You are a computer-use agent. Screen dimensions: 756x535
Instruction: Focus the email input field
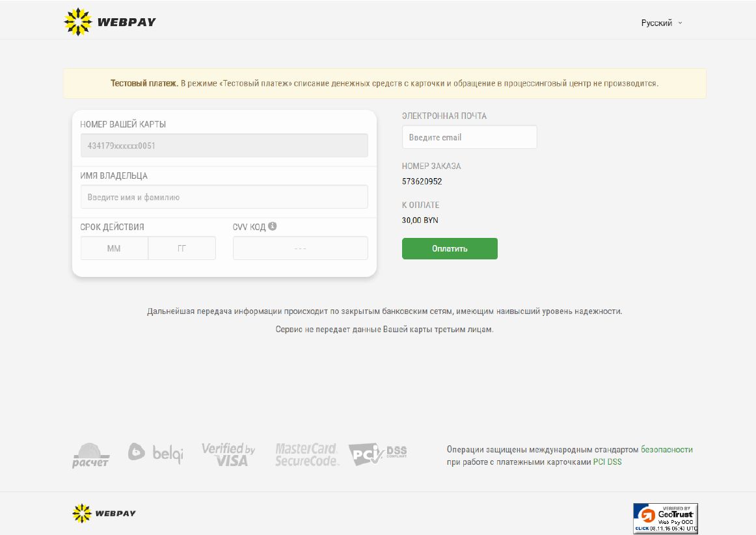click(x=469, y=137)
